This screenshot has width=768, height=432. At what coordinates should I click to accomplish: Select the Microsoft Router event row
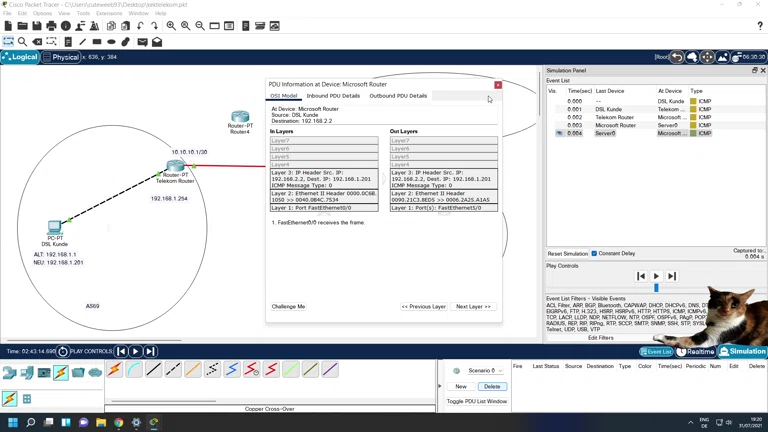tap(615, 125)
